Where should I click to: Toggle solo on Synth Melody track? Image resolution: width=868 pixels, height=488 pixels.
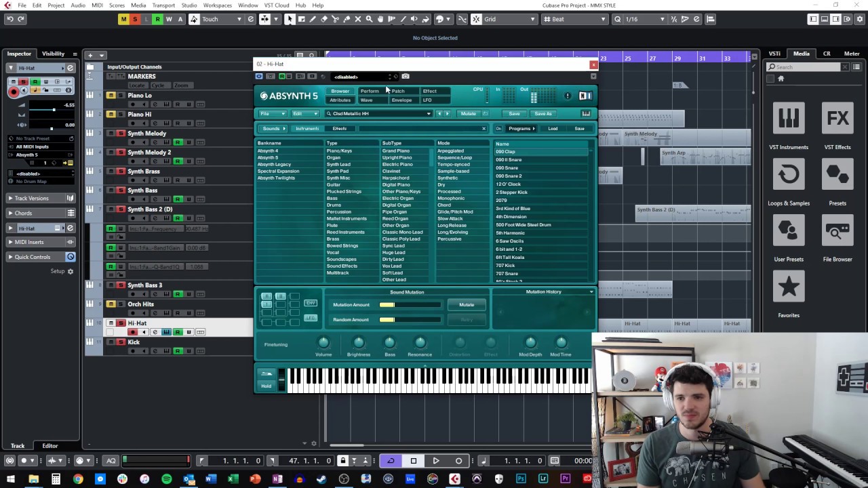pyautogui.click(x=121, y=134)
